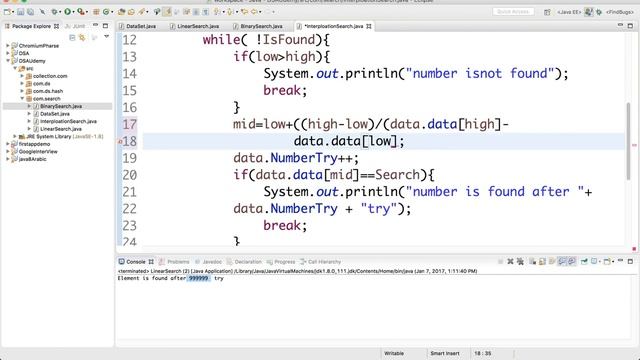The image size is (640, 360).
Task: Click the Quick Access search field
Action: coord(513,12)
